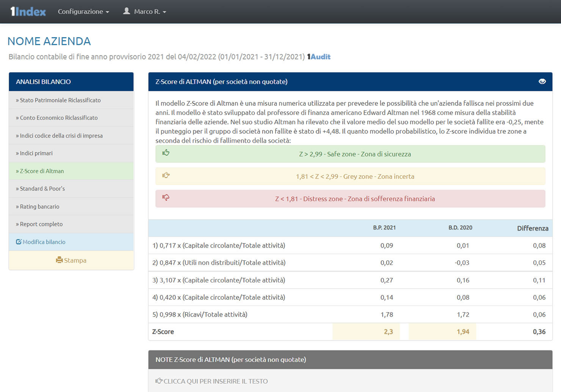Click value 1,72 in B.D. 2020 column
The image size is (561, 392).
463,315
